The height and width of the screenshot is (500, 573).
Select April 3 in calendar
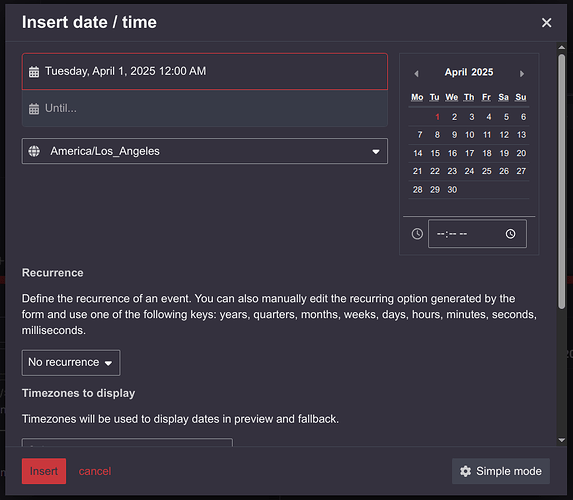(x=472, y=117)
